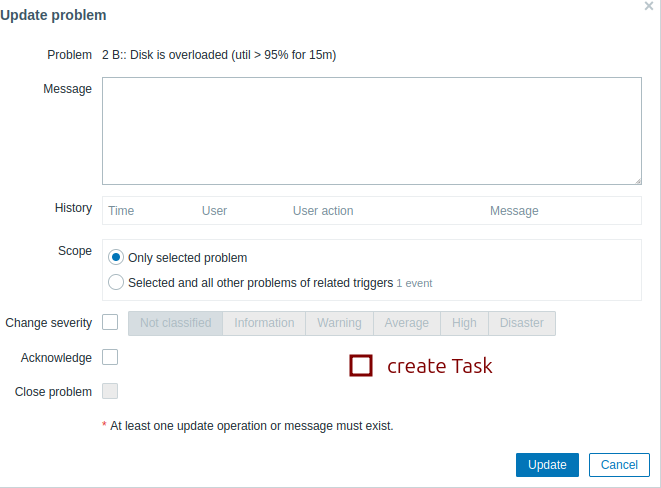Viewport: 661px width, 488px height.
Task: Select the Only selected problem radio
Action: (116, 257)
